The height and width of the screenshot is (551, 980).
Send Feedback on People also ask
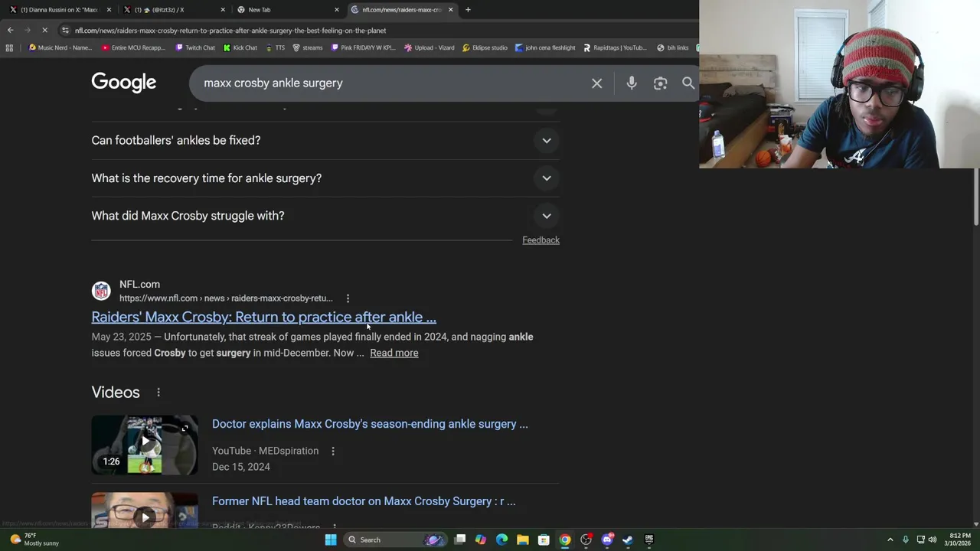point(541,240)
